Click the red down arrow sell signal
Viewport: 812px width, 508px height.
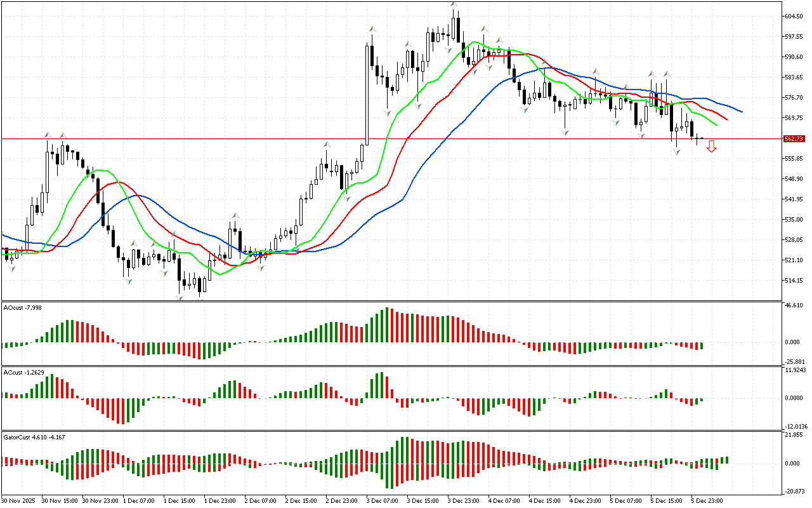pos(712,147)
